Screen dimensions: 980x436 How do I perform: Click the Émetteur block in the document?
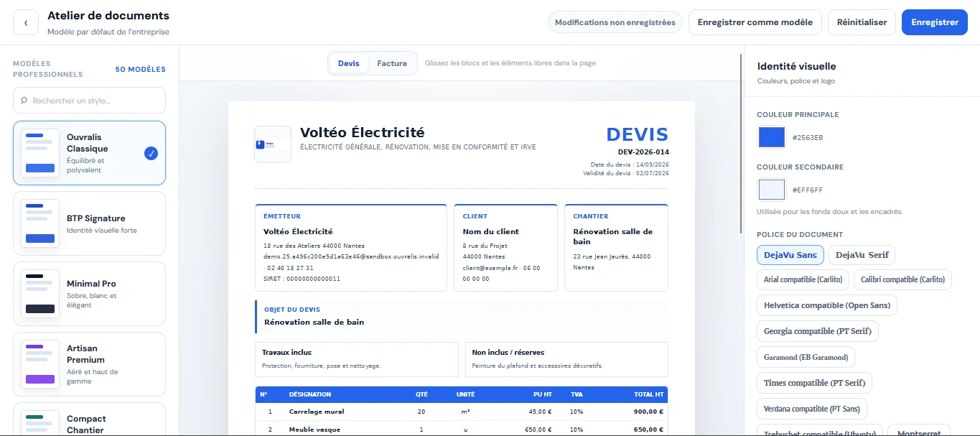(x=352, y=248)
